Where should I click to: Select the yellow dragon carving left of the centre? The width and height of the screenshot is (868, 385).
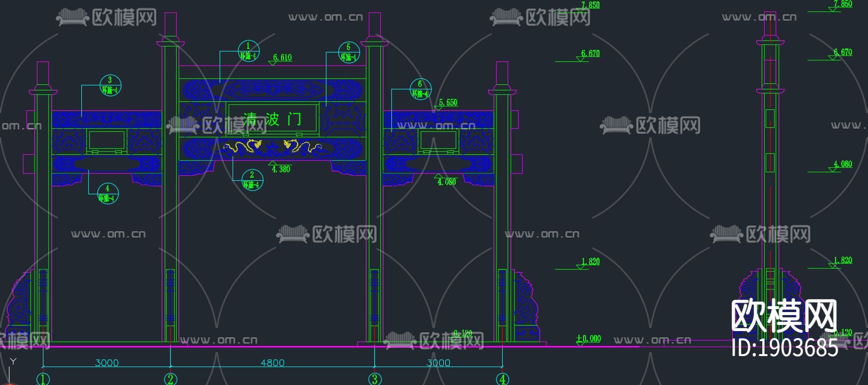(243, 147)
